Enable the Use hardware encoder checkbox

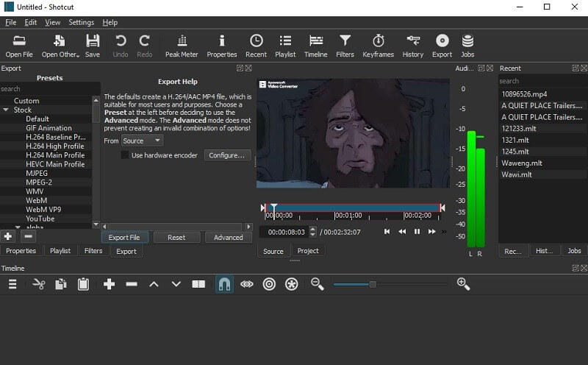click(125, 155)
